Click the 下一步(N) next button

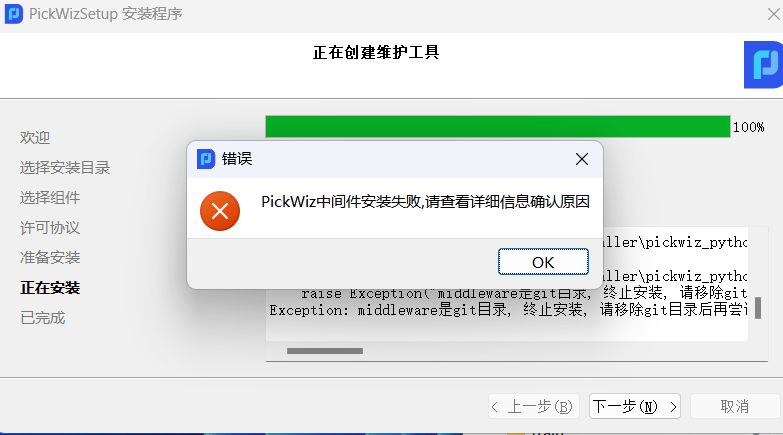[x=635, y=406]
